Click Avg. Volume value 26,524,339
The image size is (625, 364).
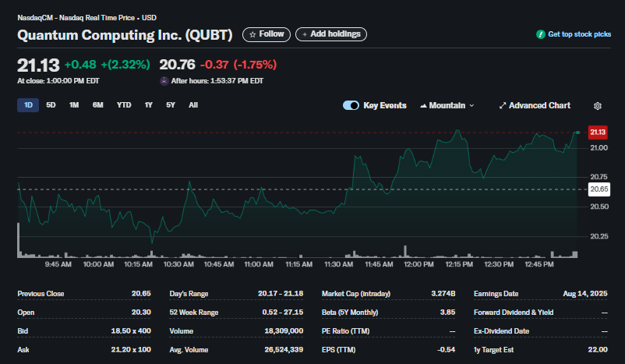tap(284, 350)
